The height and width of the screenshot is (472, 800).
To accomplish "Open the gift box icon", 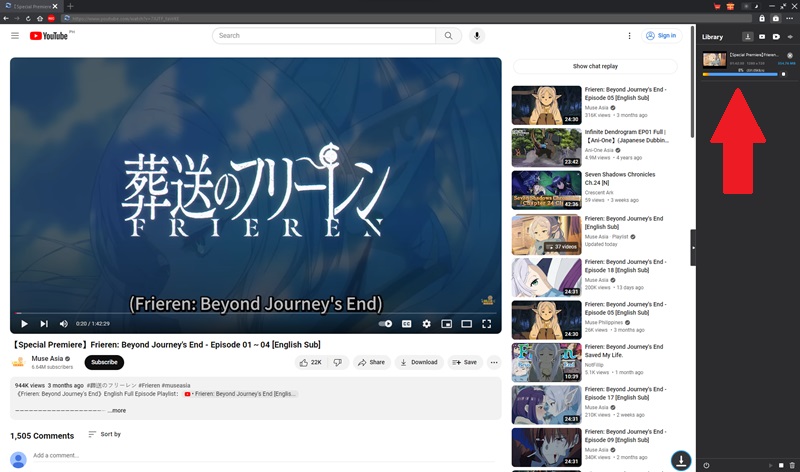I will click(x=731, y=6).
